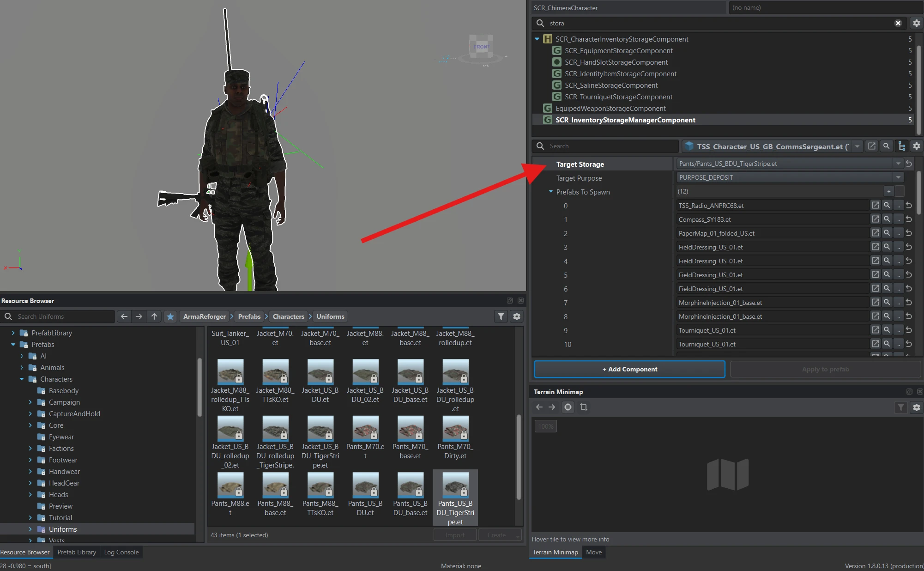924x571 pixels.
Task: Reset the FieldDressing_US_01.et entry at index 3
Action: (x=909, y=247)
